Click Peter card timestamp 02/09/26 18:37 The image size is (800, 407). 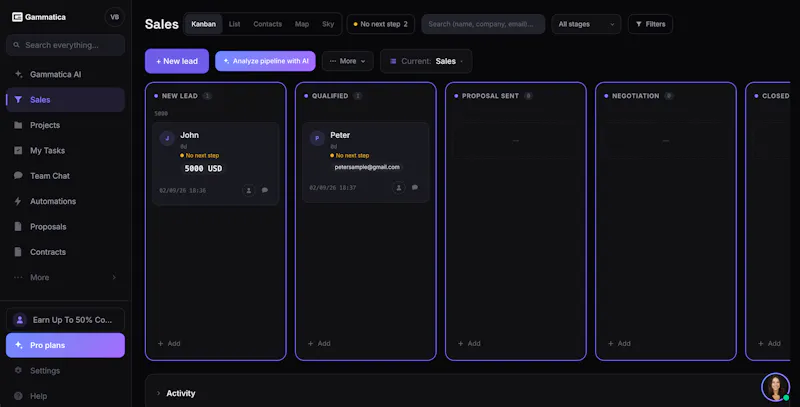coord(333,188)
